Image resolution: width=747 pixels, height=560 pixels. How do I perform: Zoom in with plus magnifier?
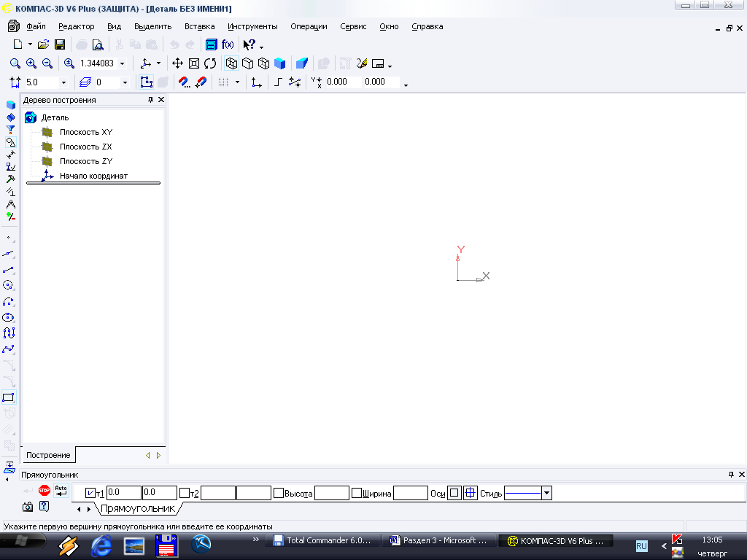31,63
